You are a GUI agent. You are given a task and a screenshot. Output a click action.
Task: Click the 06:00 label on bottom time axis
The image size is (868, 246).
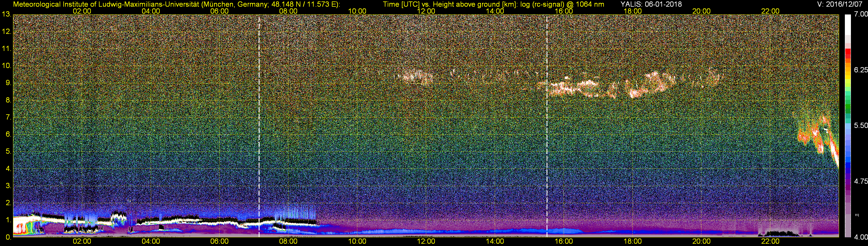coord(219,241)
